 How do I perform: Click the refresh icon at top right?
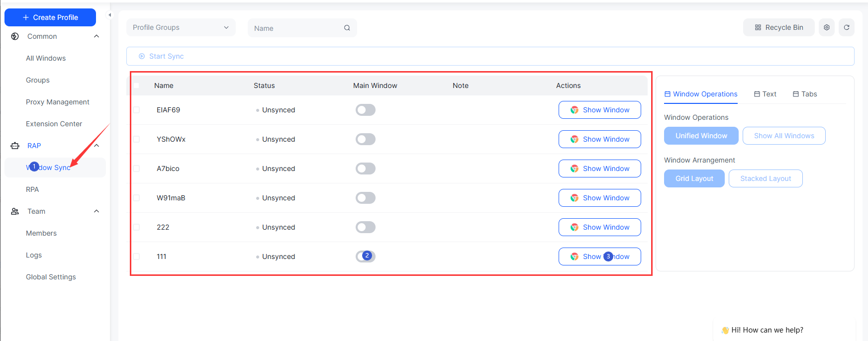tap(846, 28)
